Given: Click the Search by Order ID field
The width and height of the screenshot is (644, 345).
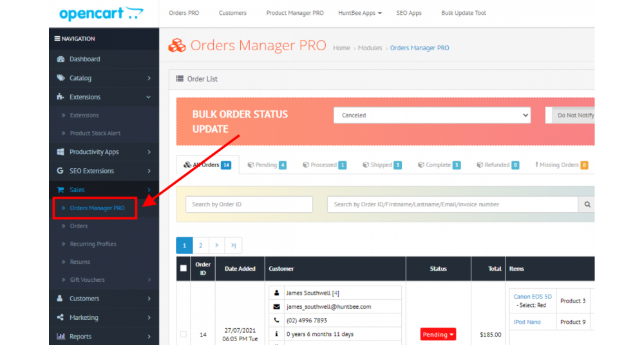Looking at the screenshot, I should point(249,204).
